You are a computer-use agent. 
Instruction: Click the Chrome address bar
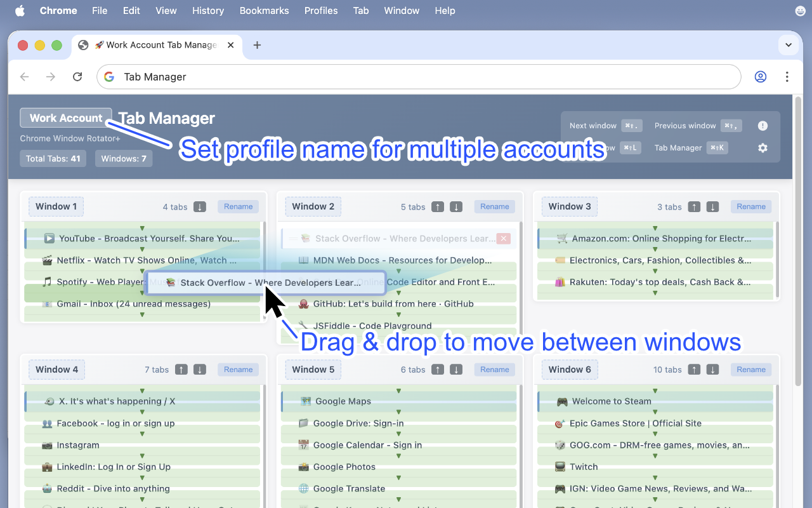[x=419, y=77]
